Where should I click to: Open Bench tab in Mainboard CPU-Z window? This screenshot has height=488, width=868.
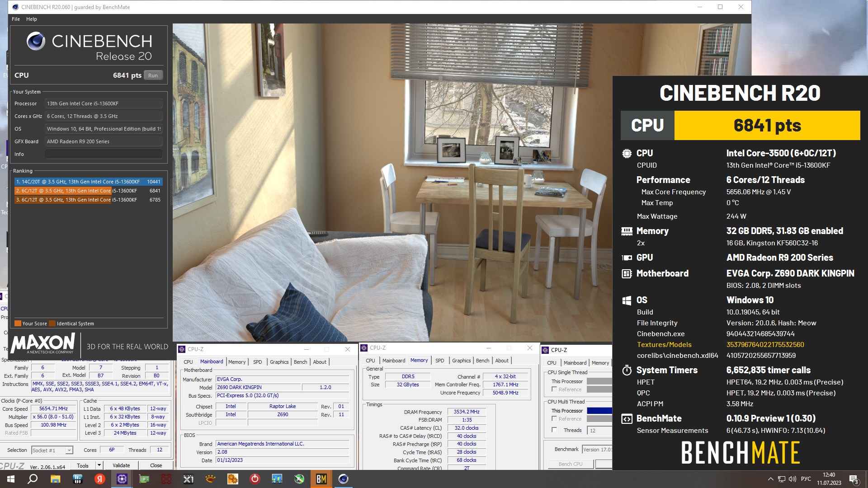[300, 362]
